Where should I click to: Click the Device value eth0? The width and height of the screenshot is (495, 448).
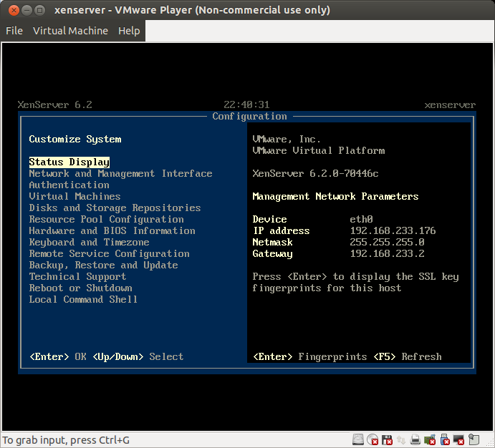click(x=361, y=220)
